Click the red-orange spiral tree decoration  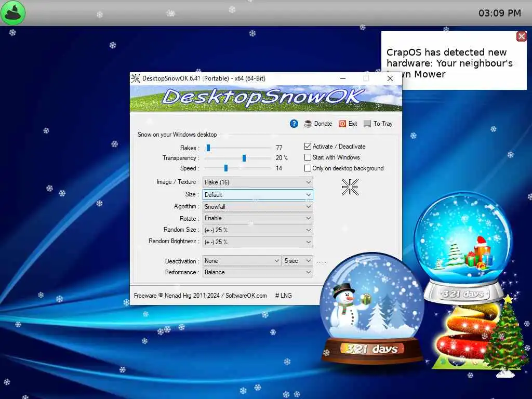(x=463, y=336)
